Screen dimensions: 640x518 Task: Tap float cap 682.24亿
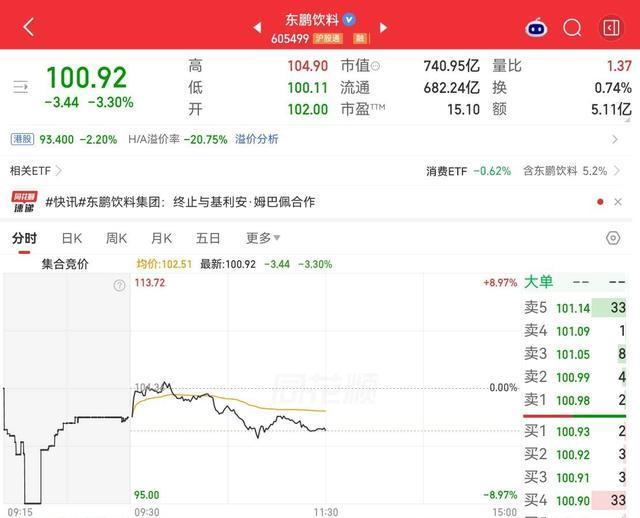tap(451, 88)
